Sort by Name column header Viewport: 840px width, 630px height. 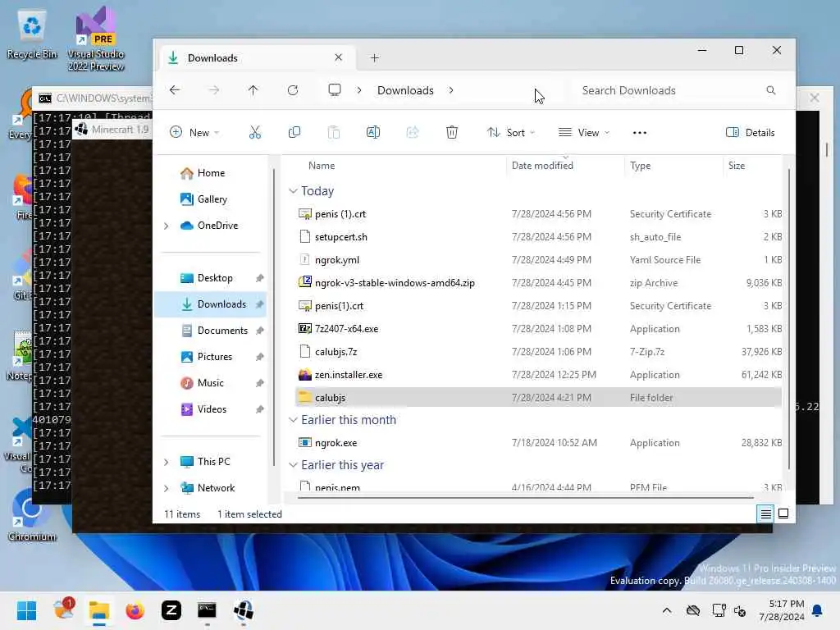(x=322, y=166)
